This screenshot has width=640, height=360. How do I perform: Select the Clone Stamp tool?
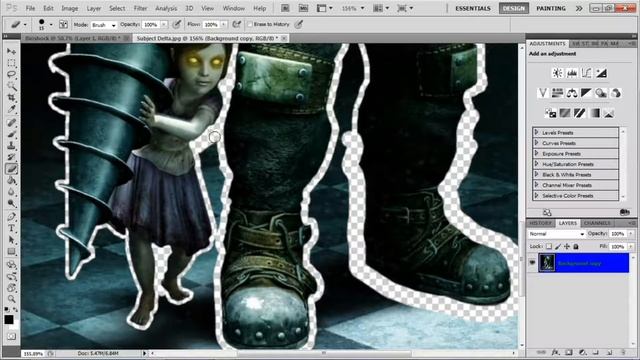[x=11, y=145]
